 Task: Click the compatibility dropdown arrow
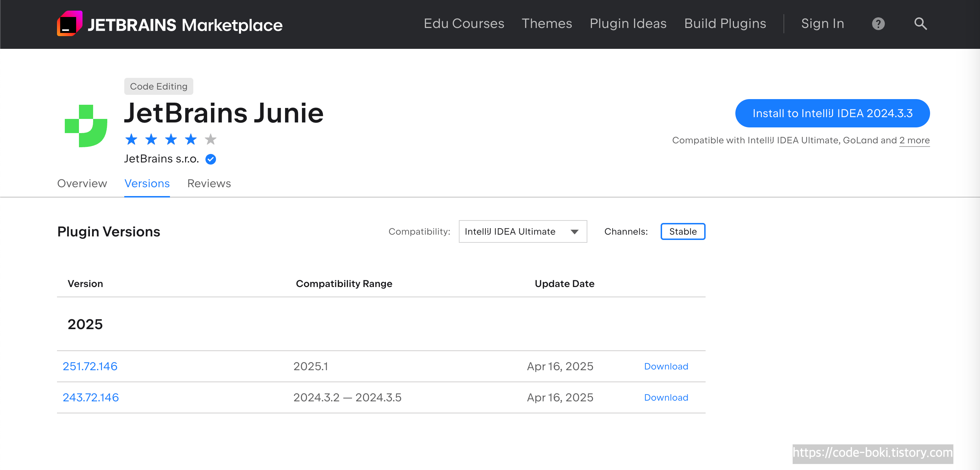574,231
